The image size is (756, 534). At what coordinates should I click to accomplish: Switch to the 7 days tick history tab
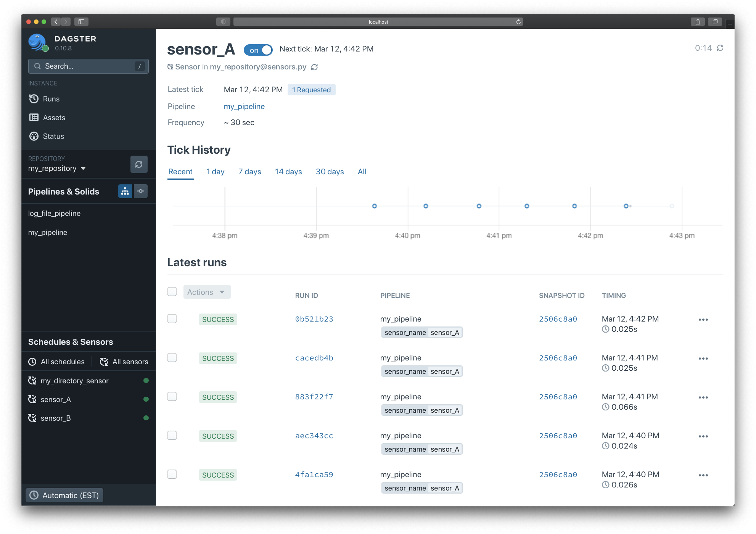[249, 172]
